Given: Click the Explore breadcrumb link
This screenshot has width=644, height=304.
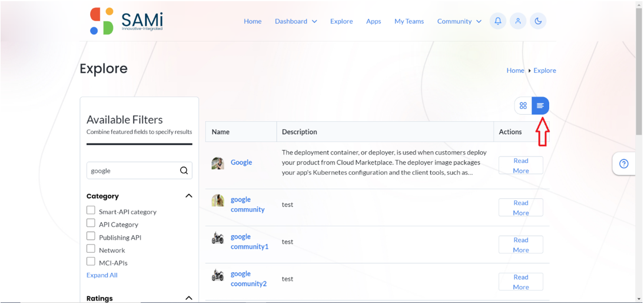Looking at the screenshot, I should click(545, 71).
